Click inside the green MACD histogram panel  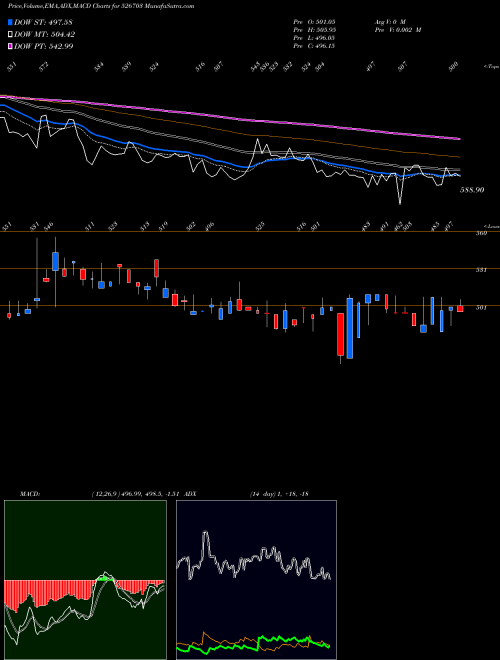85,580
